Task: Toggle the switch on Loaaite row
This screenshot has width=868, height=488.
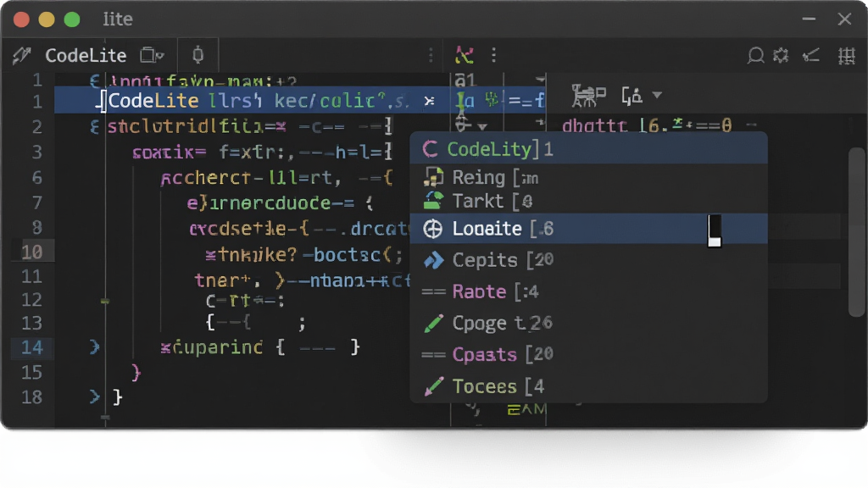Action: (714, 230)
